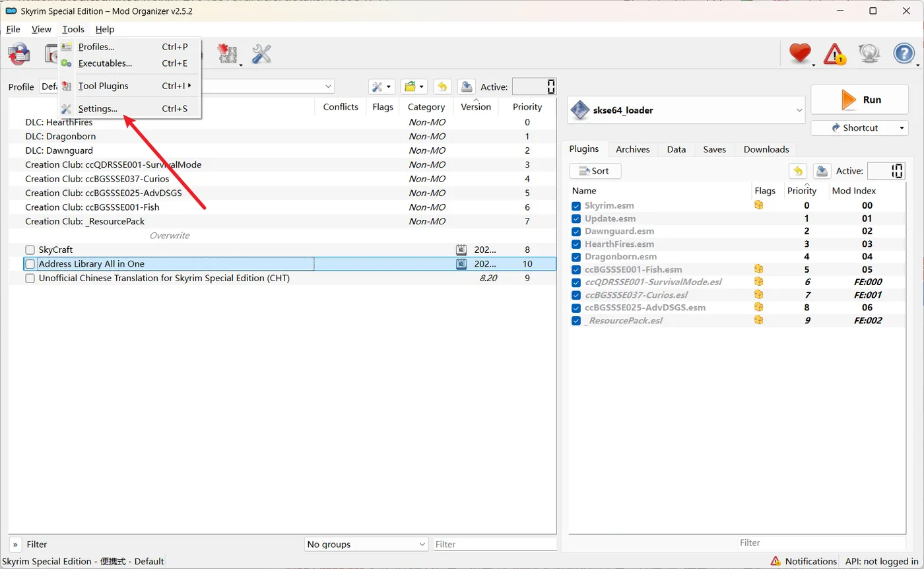Click the flag icon in Skyrim.esm row
The image size is (924, 569).
[759, 205]
